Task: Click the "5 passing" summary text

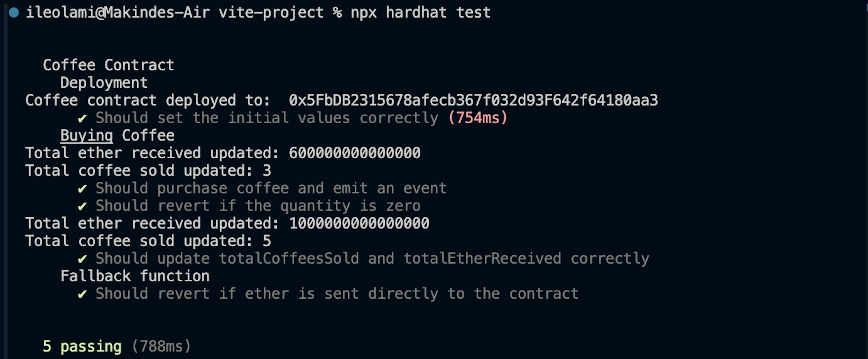Action: 82,347
